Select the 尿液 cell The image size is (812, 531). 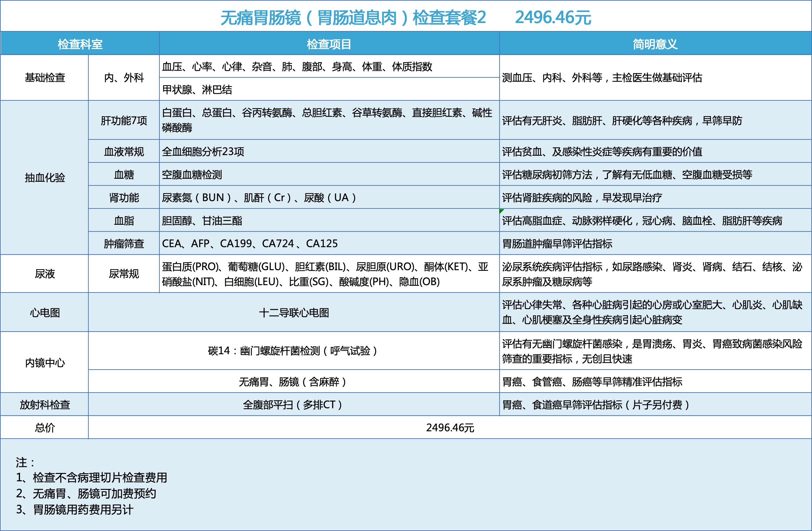[x=45, y=274]
